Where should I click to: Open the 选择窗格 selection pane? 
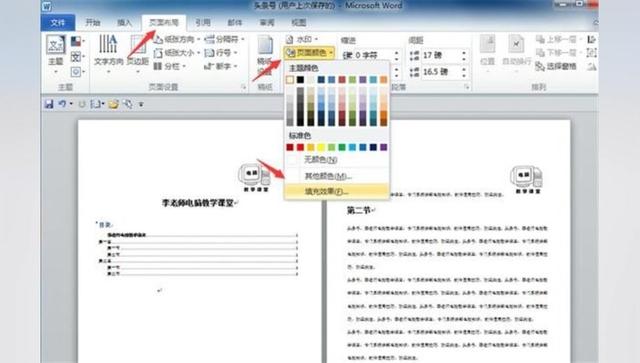(x=556, y=66)
